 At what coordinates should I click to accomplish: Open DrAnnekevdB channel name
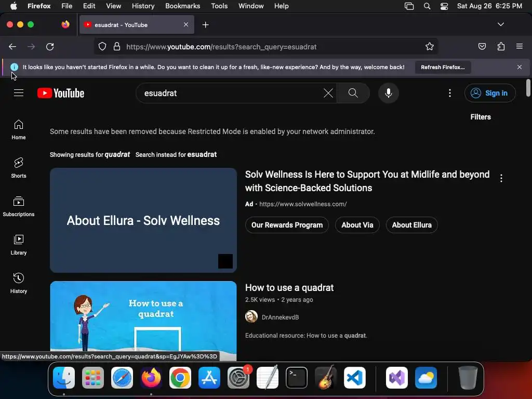[280, 317]
